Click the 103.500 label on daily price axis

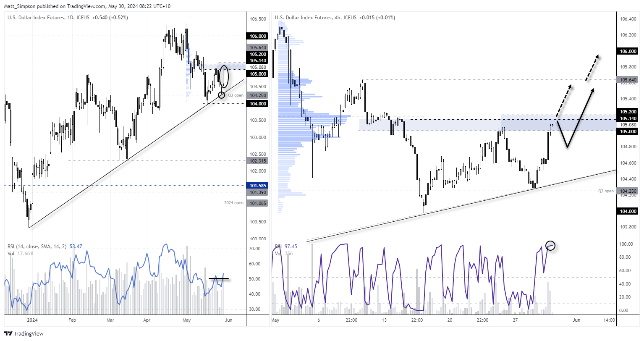click(258, 121)
